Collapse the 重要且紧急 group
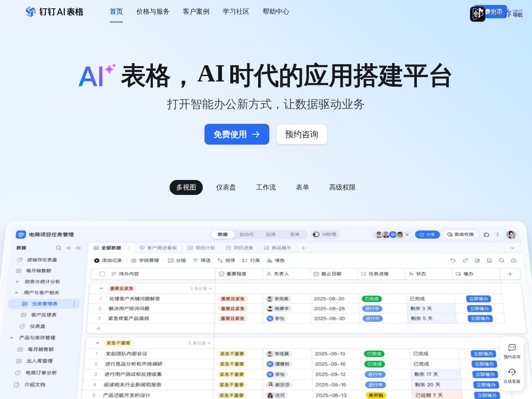532x399 pixels. pos(101,288)
